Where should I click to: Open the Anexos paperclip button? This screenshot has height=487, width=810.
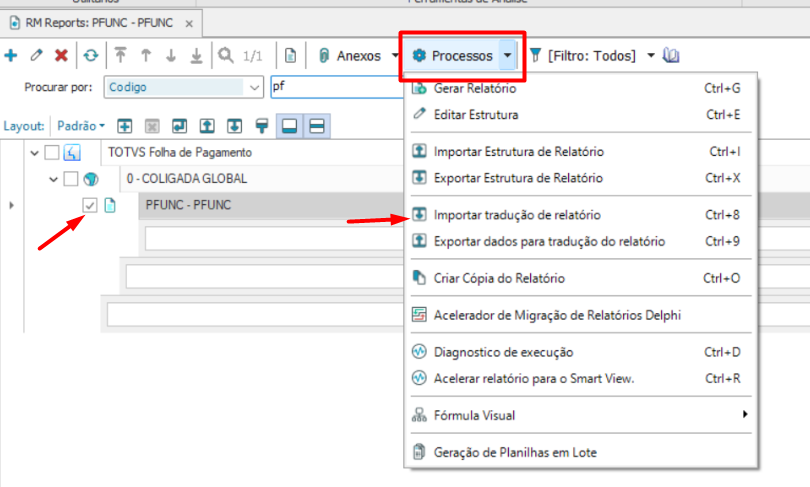(x=352, y=56)
